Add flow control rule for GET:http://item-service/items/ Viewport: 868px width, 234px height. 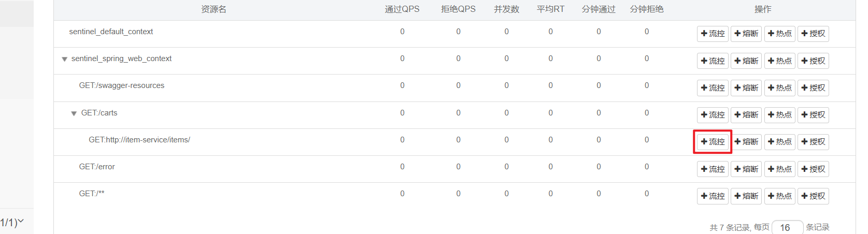coord(713,142)
